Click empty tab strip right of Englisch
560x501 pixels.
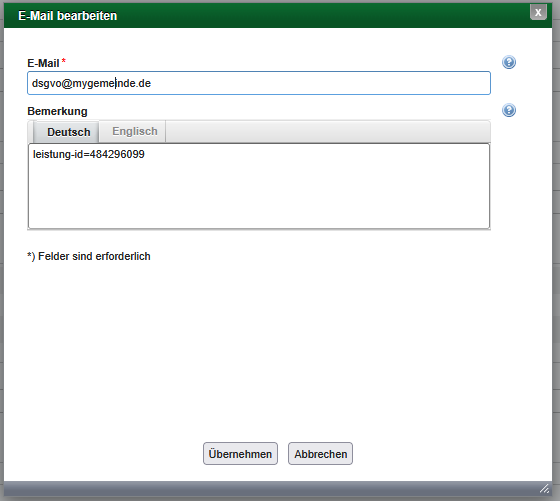click(328, 131)
